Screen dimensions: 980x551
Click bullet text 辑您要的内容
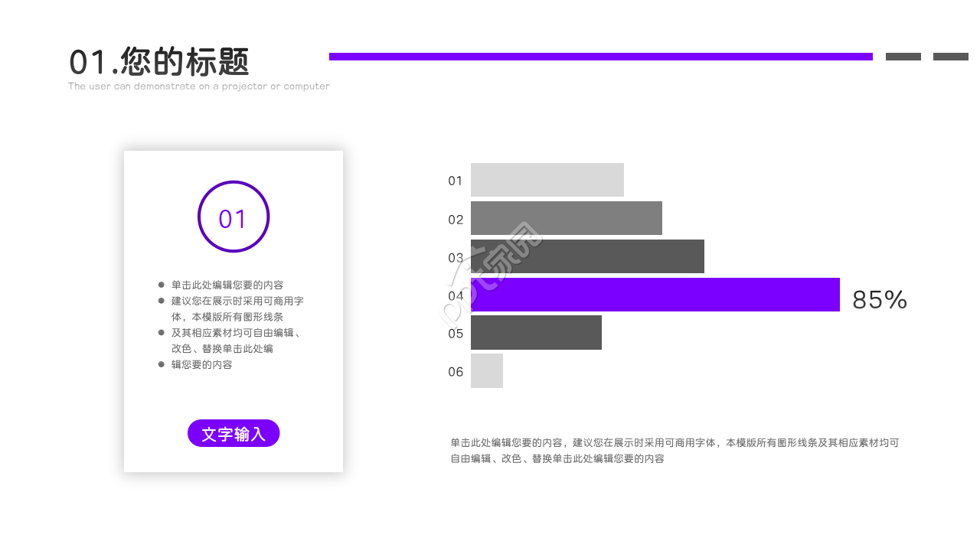click(202, 365)
